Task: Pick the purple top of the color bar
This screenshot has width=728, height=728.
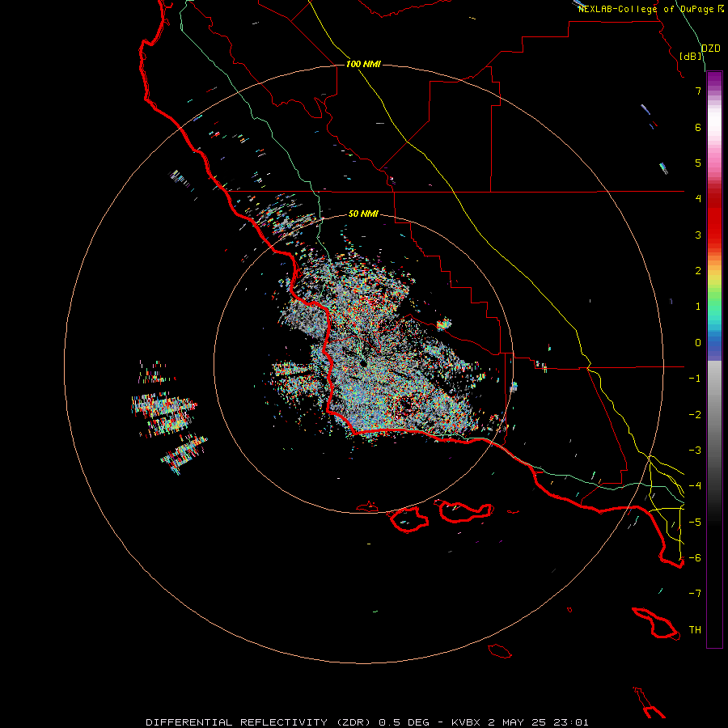Action: tap(714, 79)
